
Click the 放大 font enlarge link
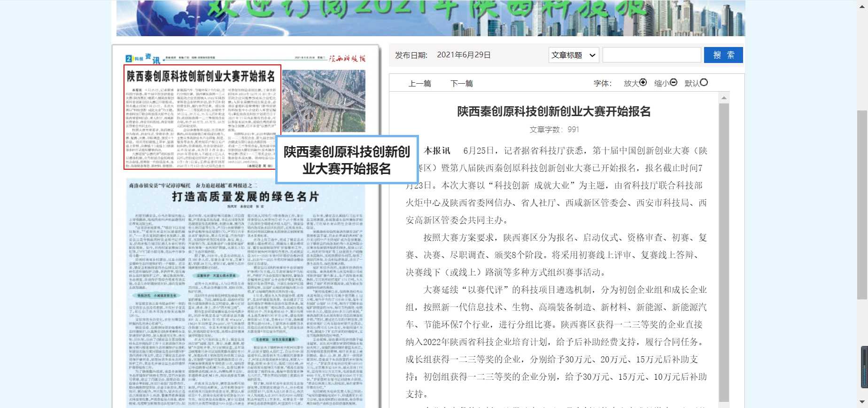coord(631,83)
